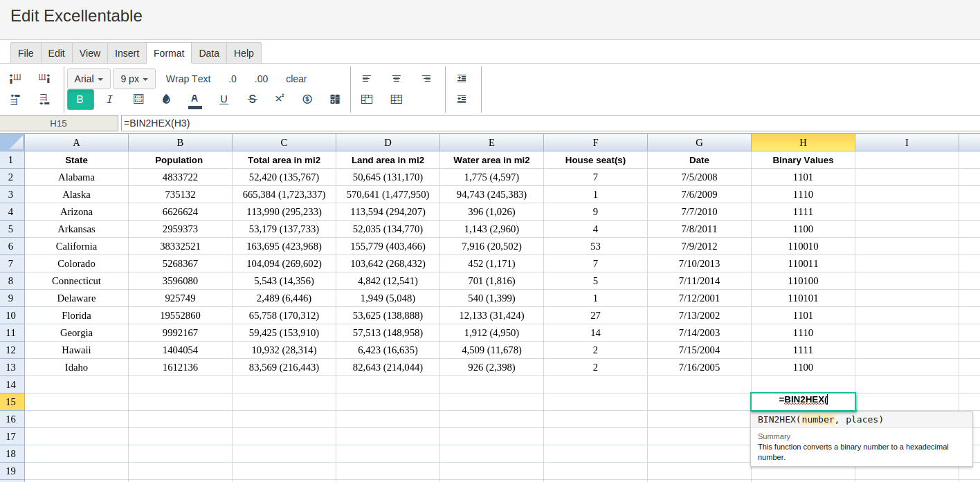Toggle the Bold formatting button
The height and width of the screenshot is (482, 980).
coord(80,100)
